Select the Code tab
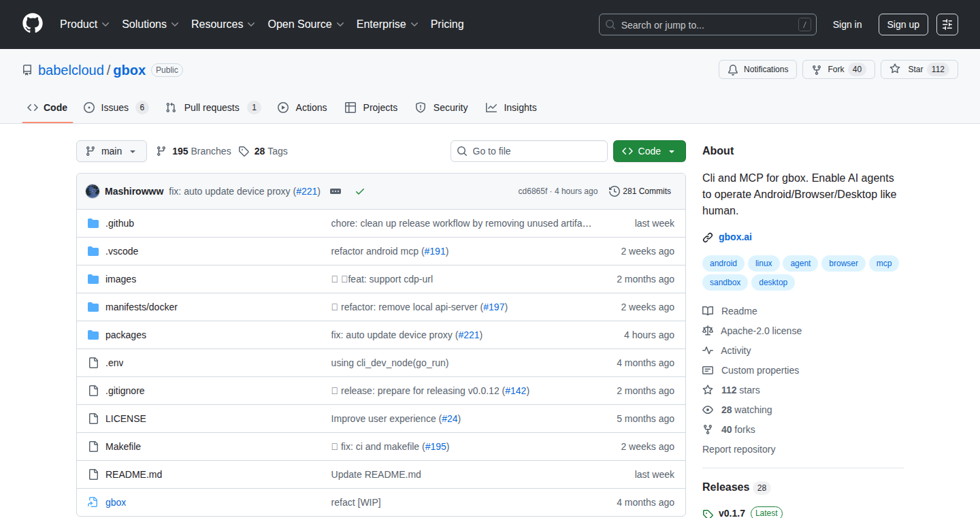The height and width of the screenshot is (518, 980). (48, 108)
